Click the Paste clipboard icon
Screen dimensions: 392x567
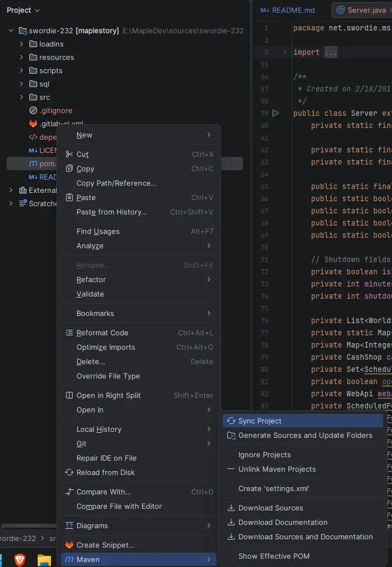pos(69,198)
